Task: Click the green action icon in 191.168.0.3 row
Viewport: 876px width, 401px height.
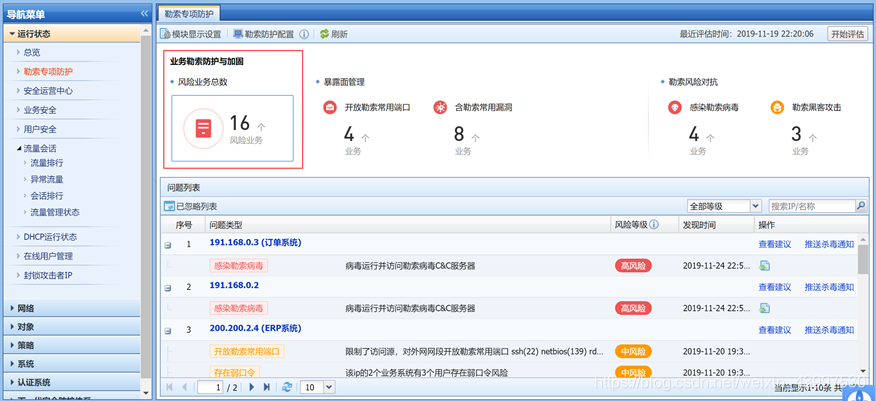Action: click(x=764, y=266)
